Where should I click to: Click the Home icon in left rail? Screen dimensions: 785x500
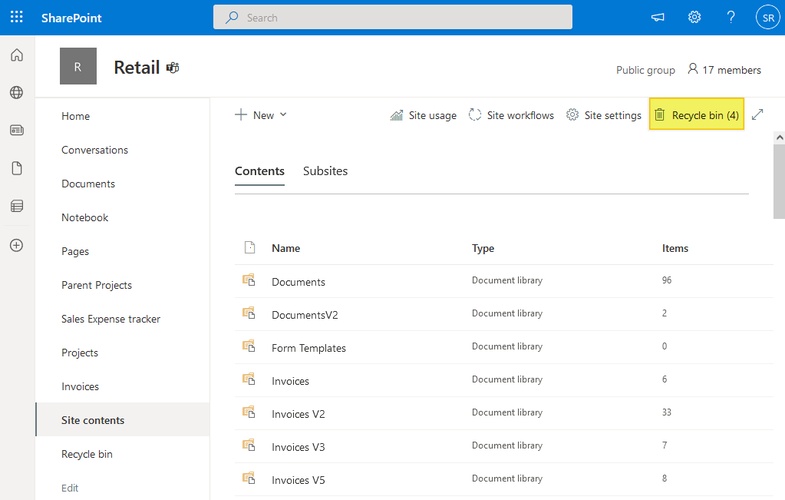[x=17, y=55]
